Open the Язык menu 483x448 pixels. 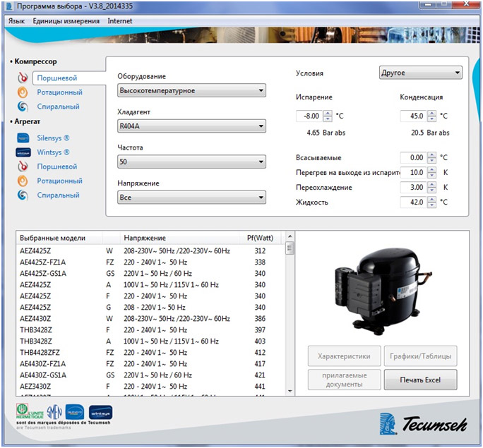coord(16,21)
